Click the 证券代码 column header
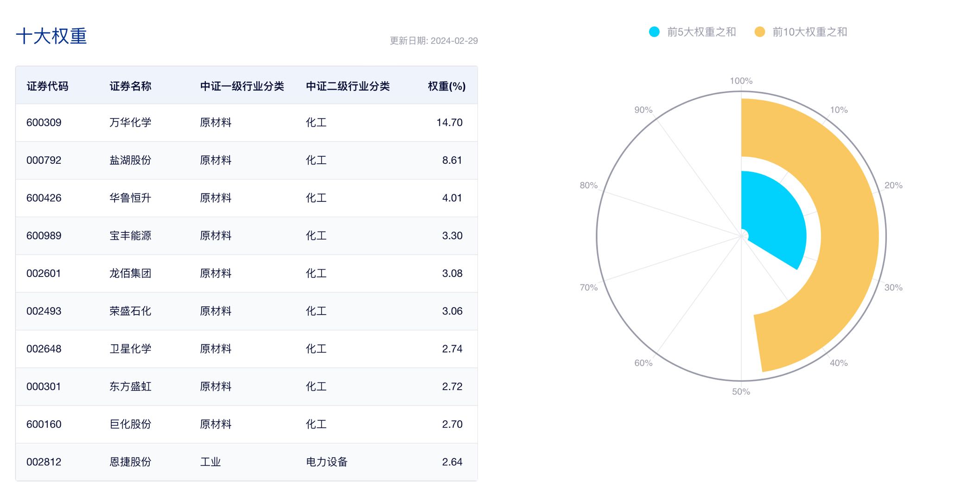 [47, 86]
